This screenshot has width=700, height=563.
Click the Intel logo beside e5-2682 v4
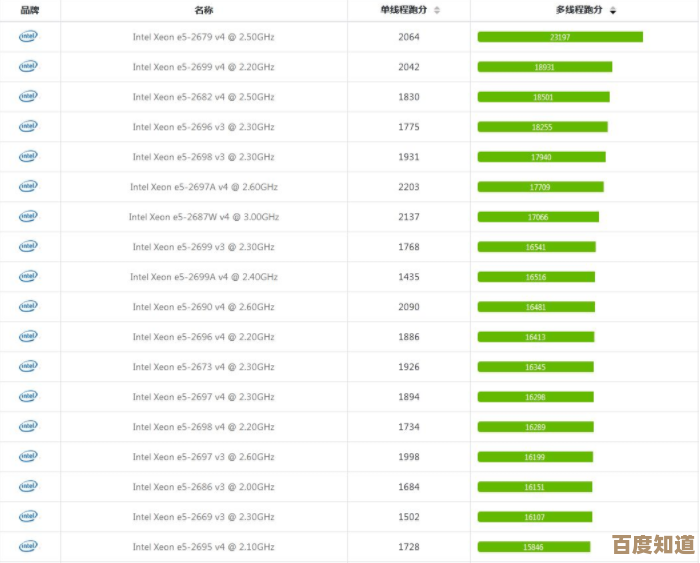pos(28,97)
